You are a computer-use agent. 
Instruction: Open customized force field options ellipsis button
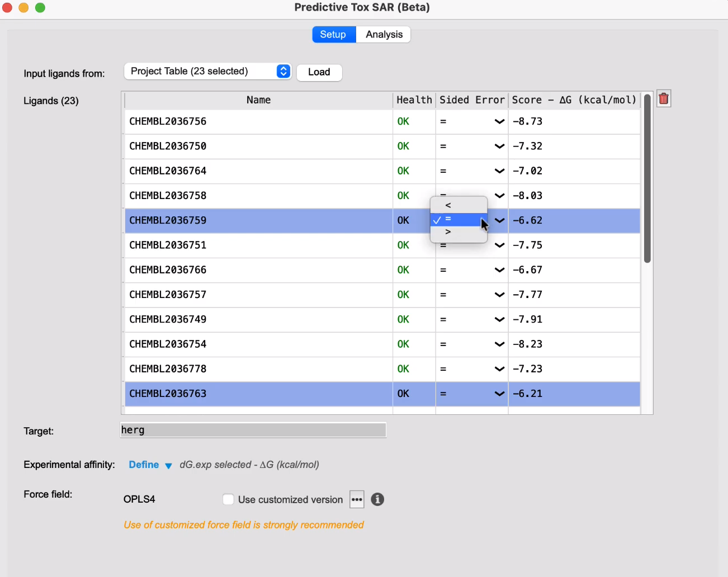357,499
